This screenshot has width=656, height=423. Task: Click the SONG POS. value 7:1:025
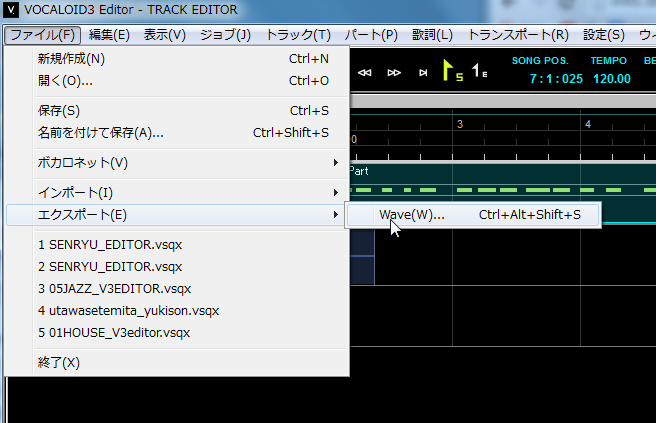[556, 79]
